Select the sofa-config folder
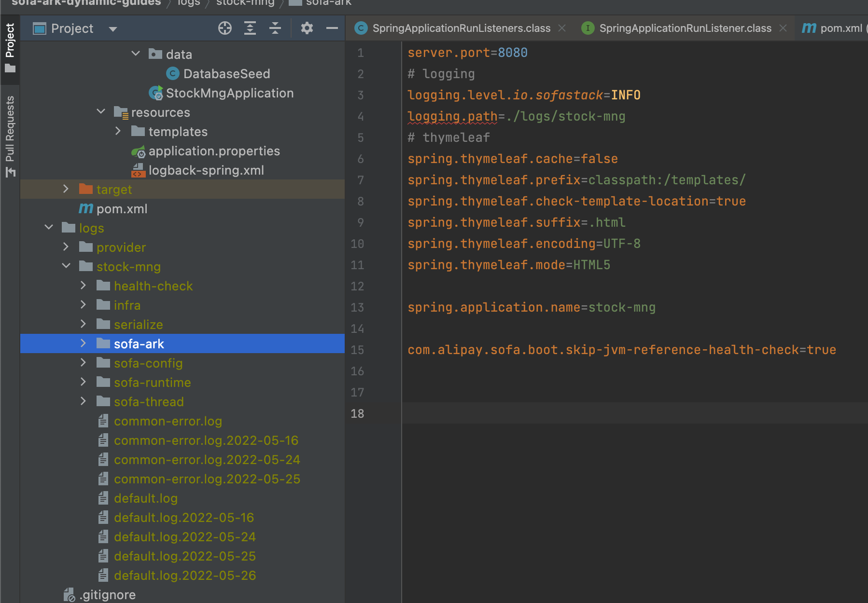Screen dimensions: 868x603 tap(148, 363)
